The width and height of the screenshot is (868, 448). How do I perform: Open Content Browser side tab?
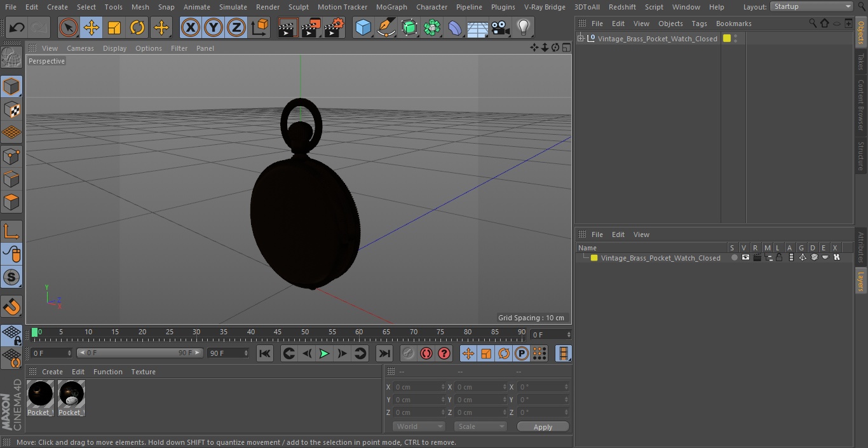[x=861, y=105]
